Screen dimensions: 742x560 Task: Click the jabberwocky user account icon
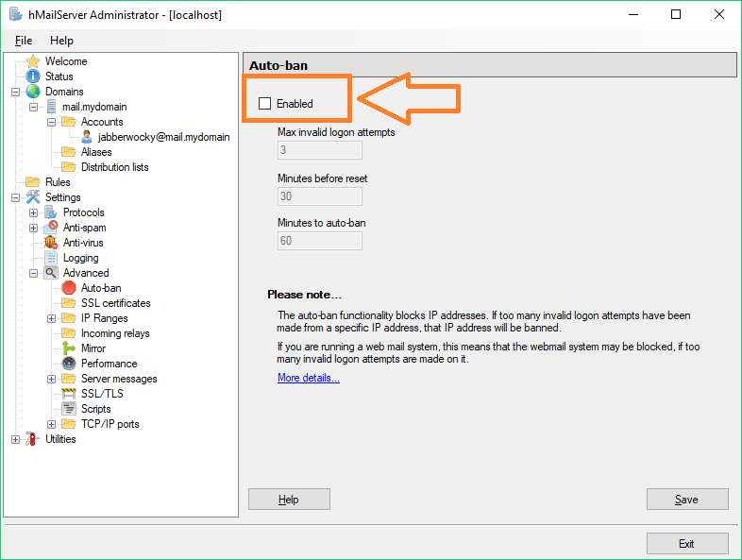coord(87,137)
